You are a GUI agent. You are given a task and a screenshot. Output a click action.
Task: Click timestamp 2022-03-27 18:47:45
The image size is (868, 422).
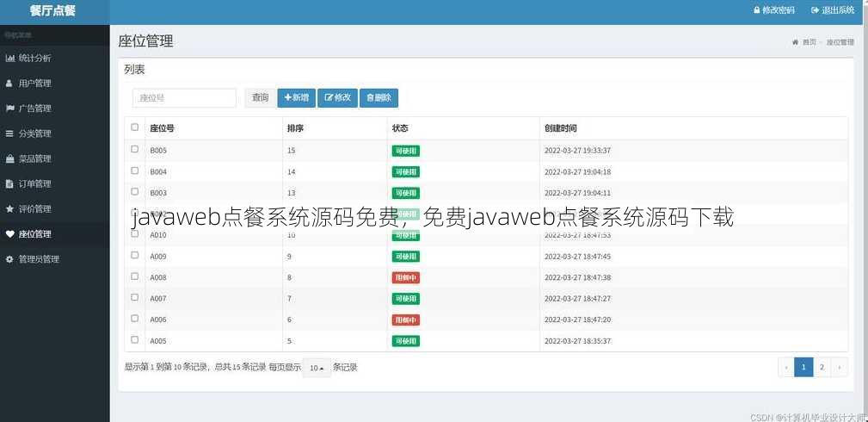(x=577, y=256)
